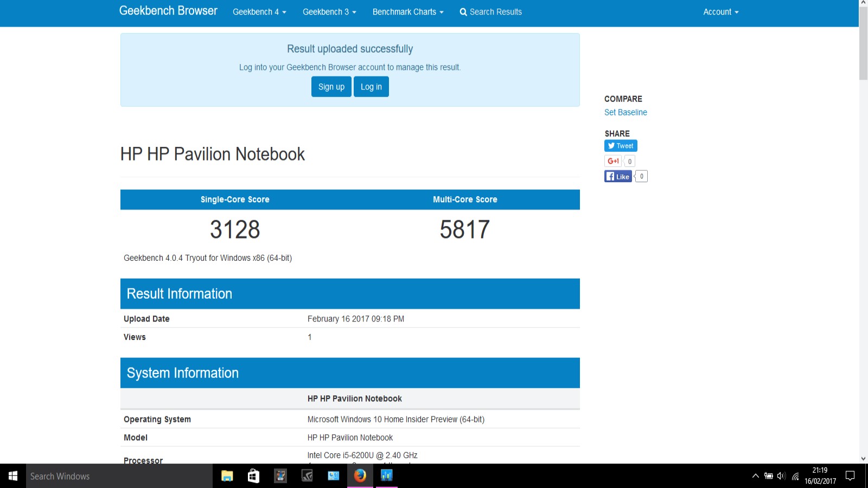The image size is (868, 488).
Task: Click the Facebook like count bubble
Action: tap(641, 176)
